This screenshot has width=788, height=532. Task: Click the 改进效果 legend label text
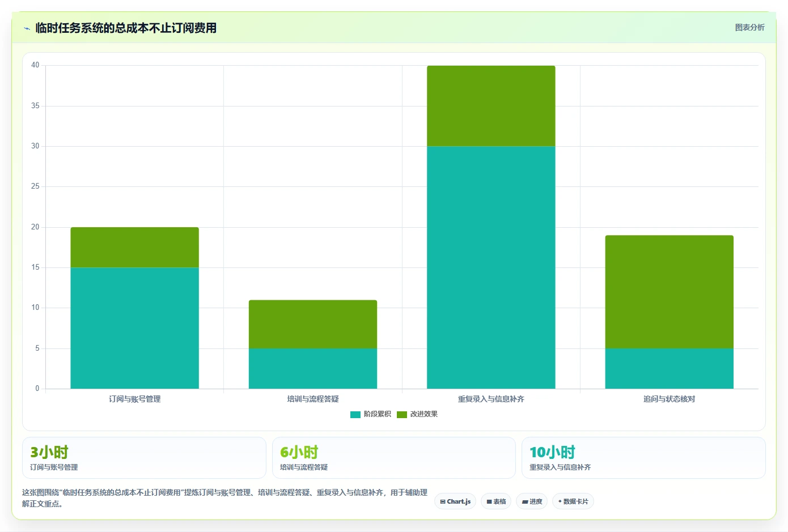point(423,414)
